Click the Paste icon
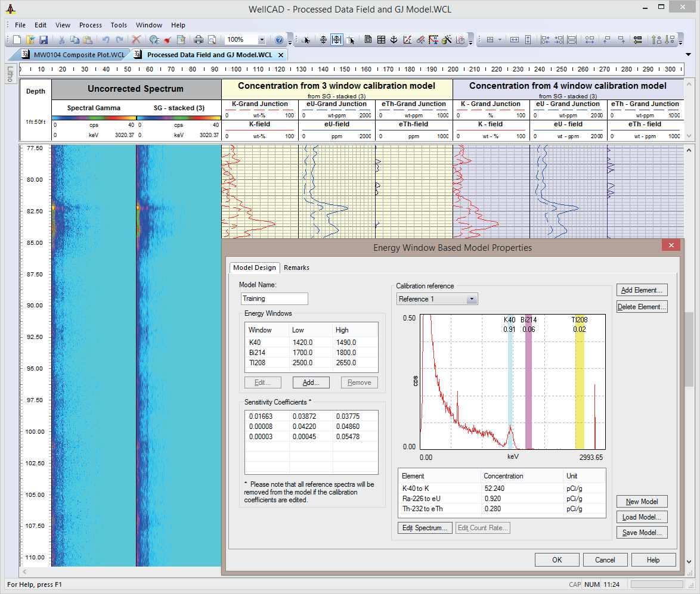 coord(88,40)
